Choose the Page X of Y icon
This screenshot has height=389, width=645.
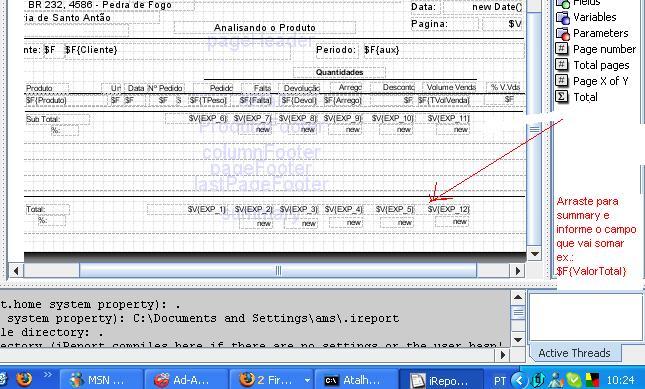[x=562, y=81]
